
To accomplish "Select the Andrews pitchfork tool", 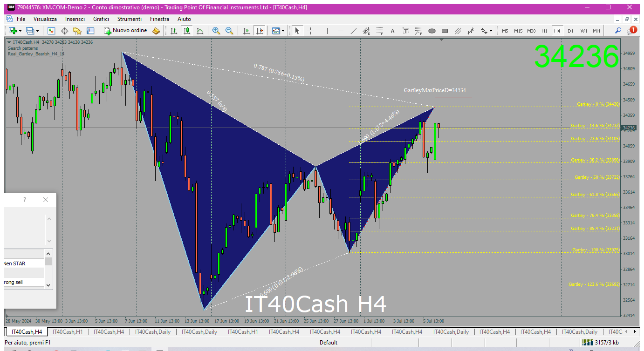I will 471,31.
